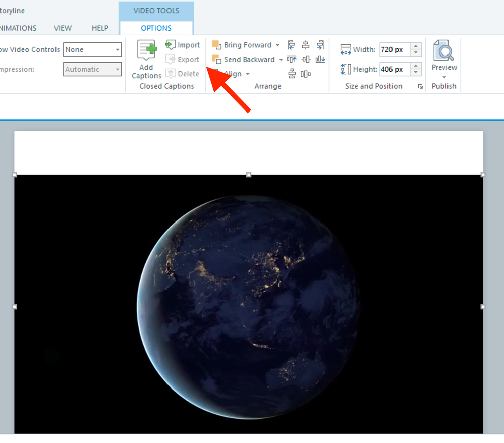The height and width of the screenshot is (443, 504).
Task: Click the align left icon
Action: [x=291, y=45]
